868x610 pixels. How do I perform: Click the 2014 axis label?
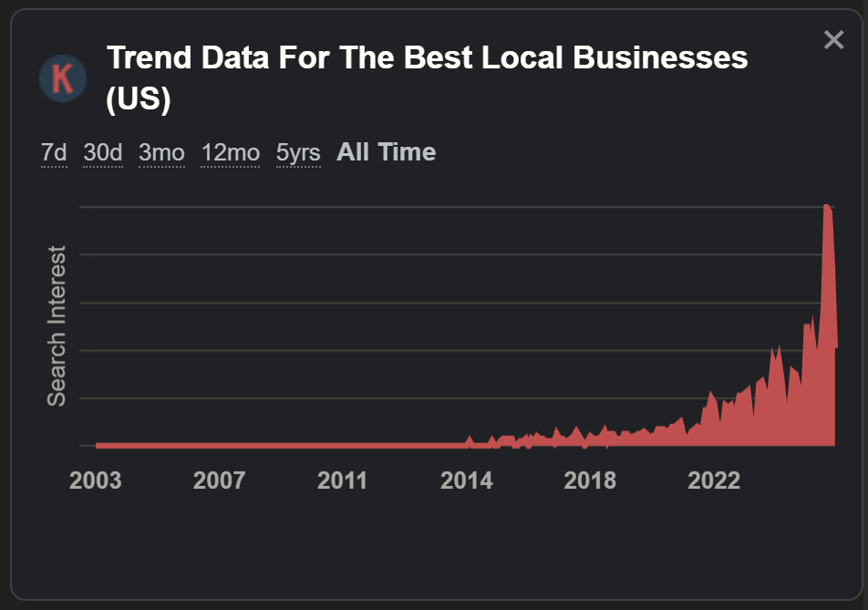467,481
